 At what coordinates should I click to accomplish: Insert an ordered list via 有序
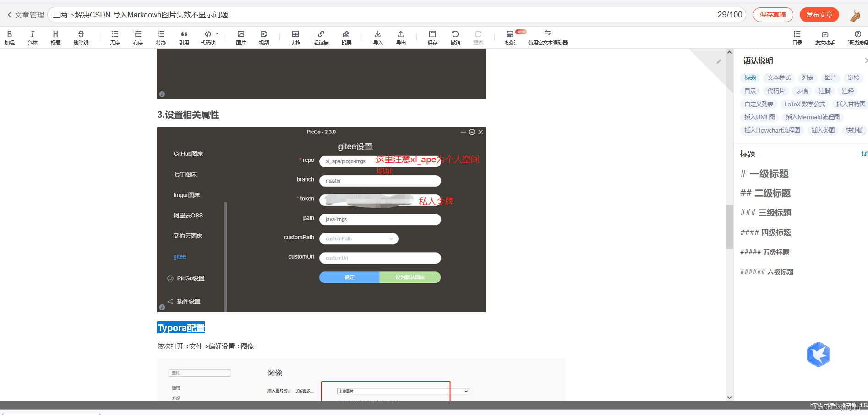138,38
